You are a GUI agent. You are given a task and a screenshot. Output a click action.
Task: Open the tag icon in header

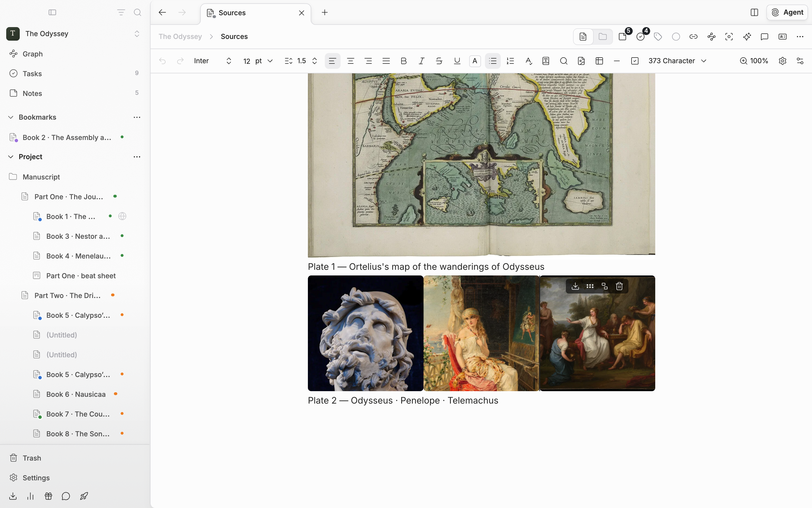click(658, 37)
